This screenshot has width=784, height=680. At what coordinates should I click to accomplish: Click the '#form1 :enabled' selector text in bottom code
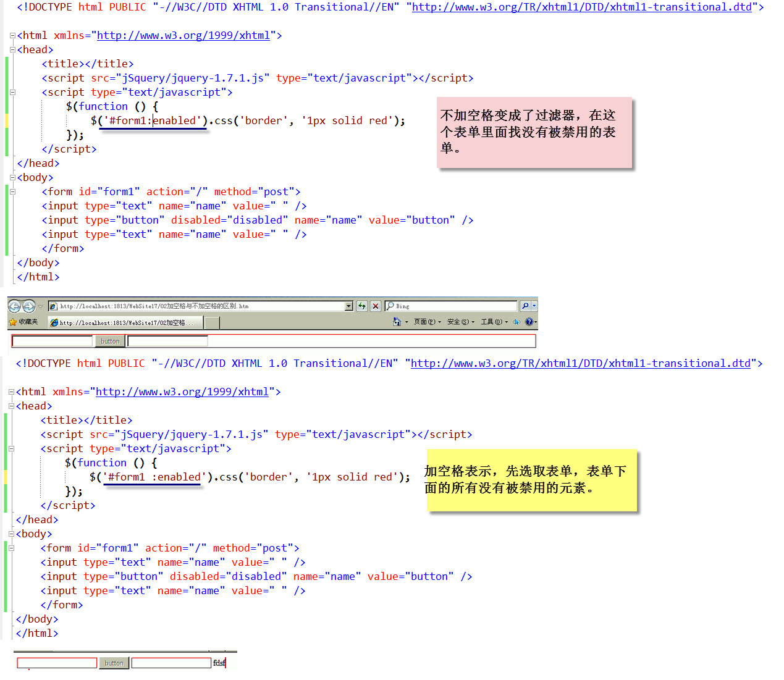154,477
